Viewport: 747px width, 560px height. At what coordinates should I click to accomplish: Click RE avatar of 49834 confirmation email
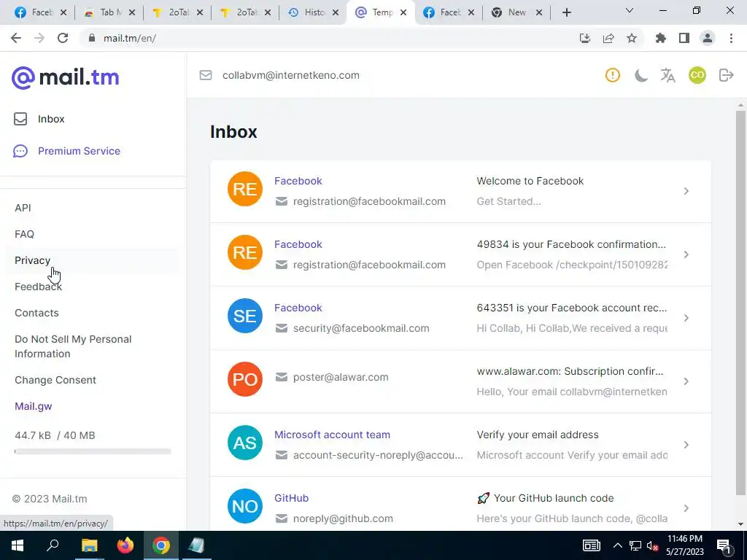pyautogui.click(x=245, y=252)
